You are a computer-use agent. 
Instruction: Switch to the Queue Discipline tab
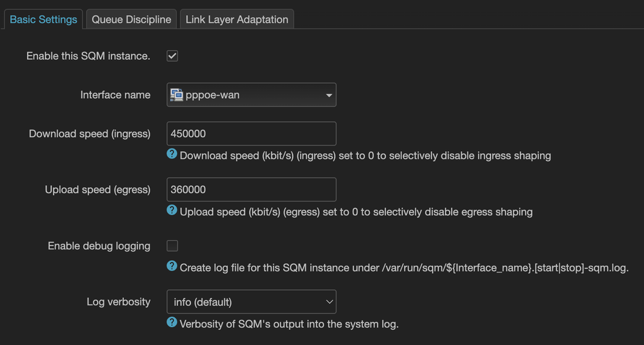pos(131,20)
